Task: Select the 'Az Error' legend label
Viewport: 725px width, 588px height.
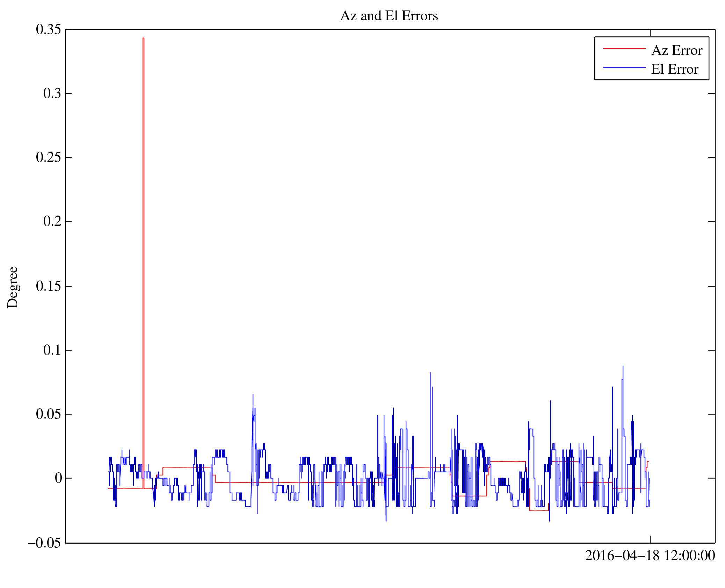Action: click(x=676, y=51)
